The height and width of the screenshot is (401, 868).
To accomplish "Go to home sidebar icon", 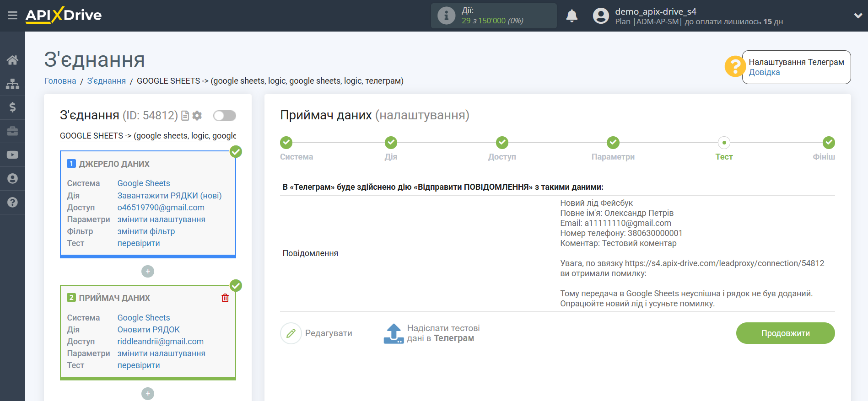I will tap(12, 60).
